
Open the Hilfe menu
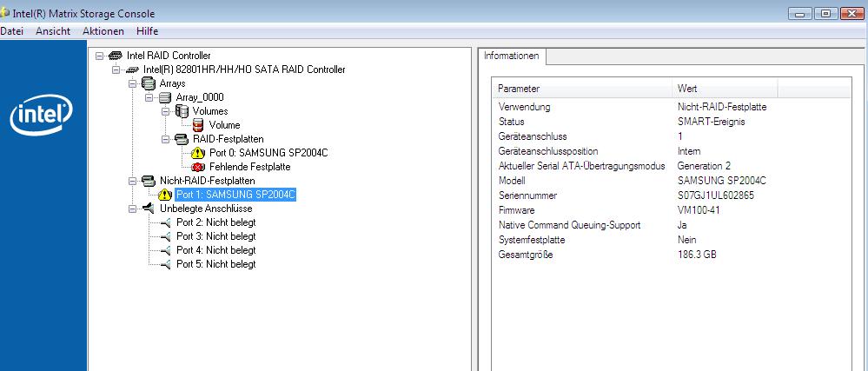point(147,31)
